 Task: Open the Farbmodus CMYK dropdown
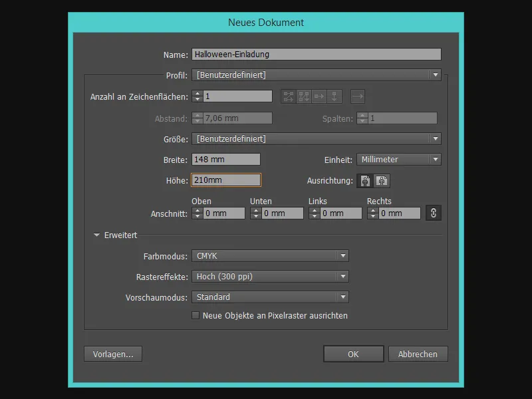pos(270,256)
